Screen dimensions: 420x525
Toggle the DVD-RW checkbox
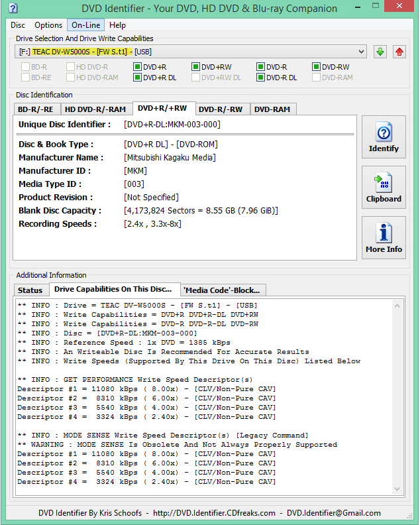coord(316,67)
